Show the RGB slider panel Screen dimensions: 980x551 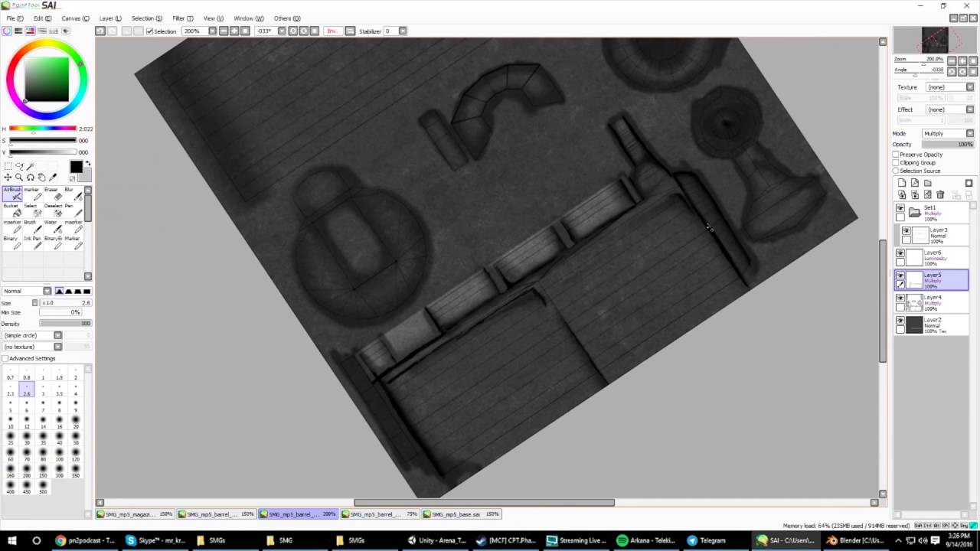(x=18, y=31)
